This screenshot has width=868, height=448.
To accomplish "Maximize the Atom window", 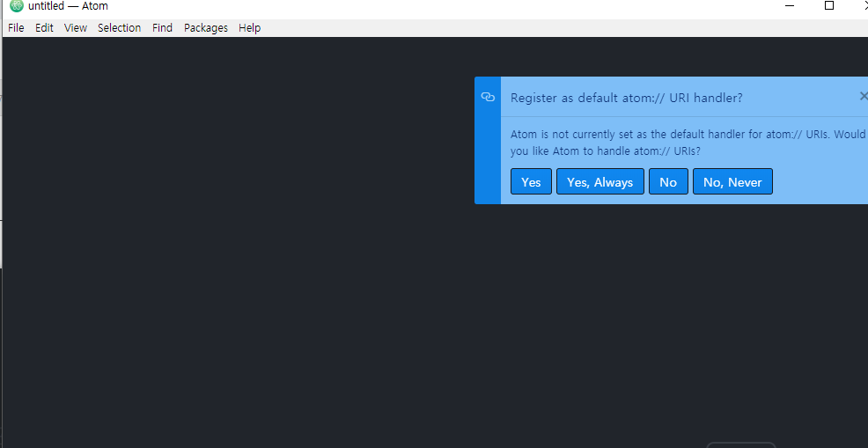I will point(828,5).
